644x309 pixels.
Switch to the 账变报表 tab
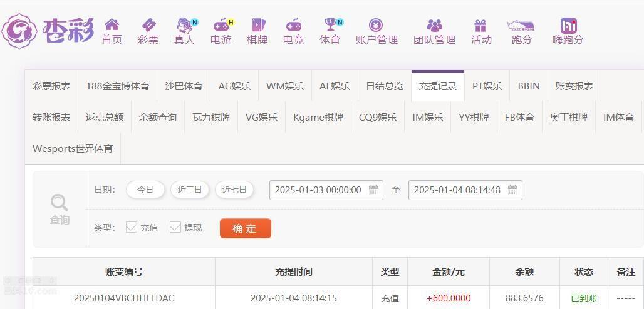pyautogui.click(x=574, y=86)
